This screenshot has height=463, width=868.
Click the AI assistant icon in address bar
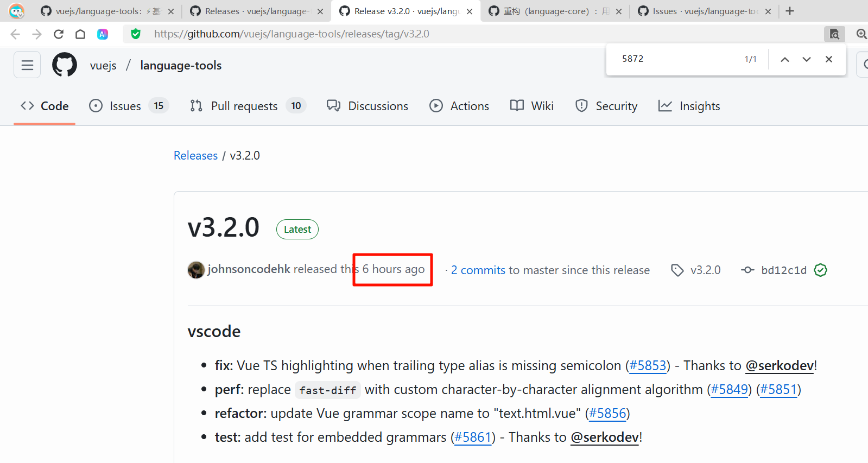pos(103,34)
